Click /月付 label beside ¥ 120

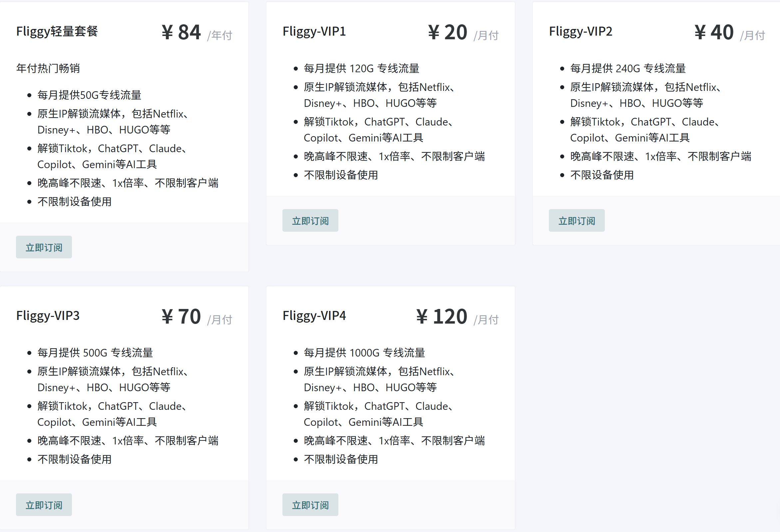click(486, 320)
